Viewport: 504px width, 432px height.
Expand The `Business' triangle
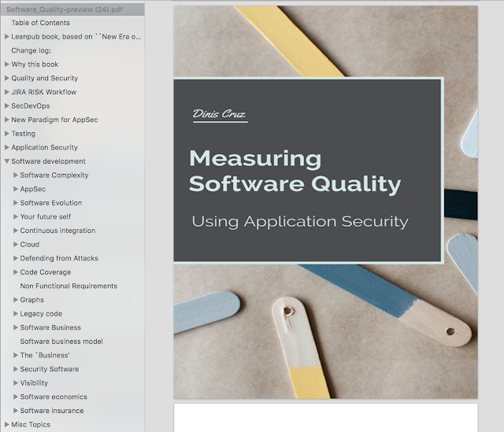point(15,355)
